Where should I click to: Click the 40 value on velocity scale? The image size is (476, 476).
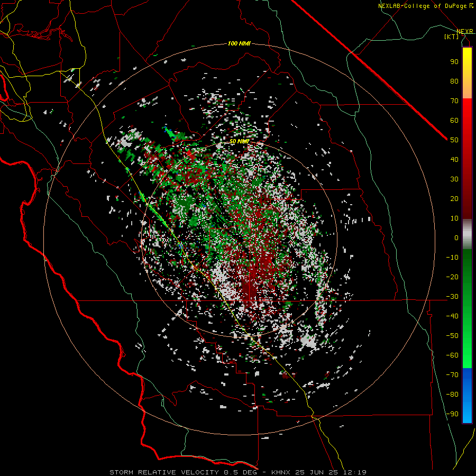click(x=454, y=159)
